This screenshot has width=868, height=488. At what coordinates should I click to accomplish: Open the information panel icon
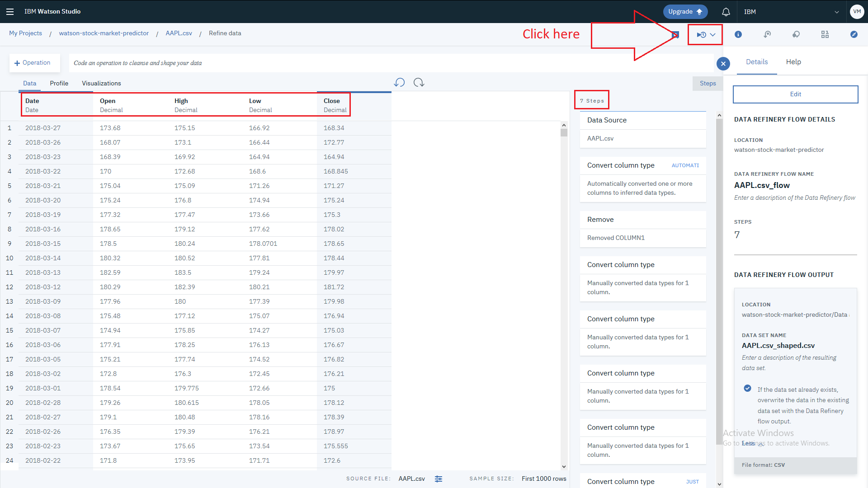738,34
